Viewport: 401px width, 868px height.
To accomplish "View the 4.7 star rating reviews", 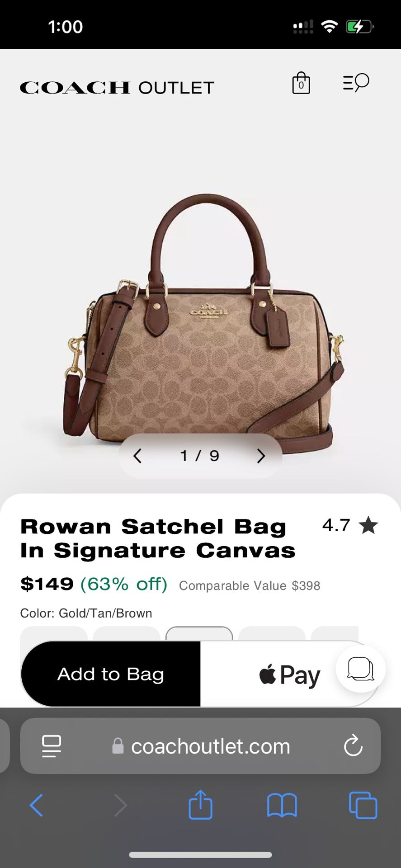I will (x=350, y=525).
